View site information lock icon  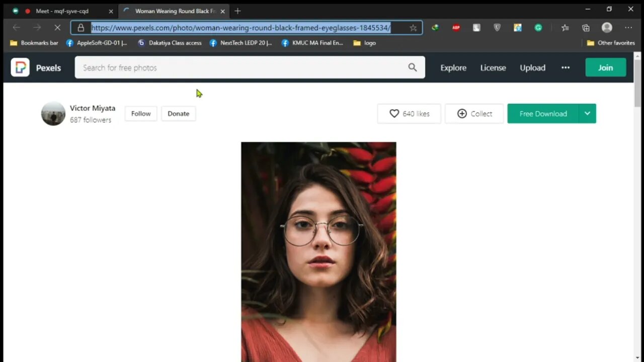[80, 28]
